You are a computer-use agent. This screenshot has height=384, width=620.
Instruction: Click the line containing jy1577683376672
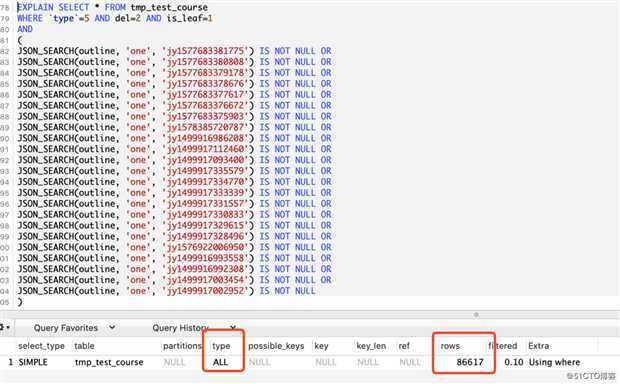(x=174, y=106)
